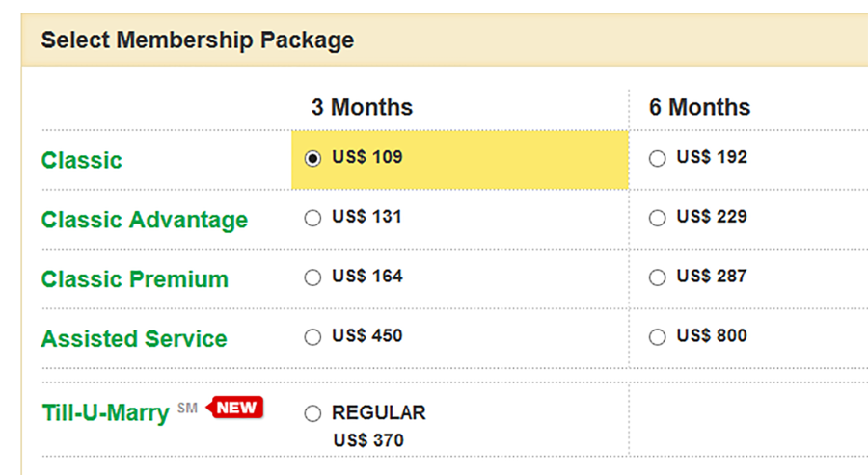Select Classic Premium 3 Months US$ 164
This screenshot has height=475, width=868.
point(312,277)
